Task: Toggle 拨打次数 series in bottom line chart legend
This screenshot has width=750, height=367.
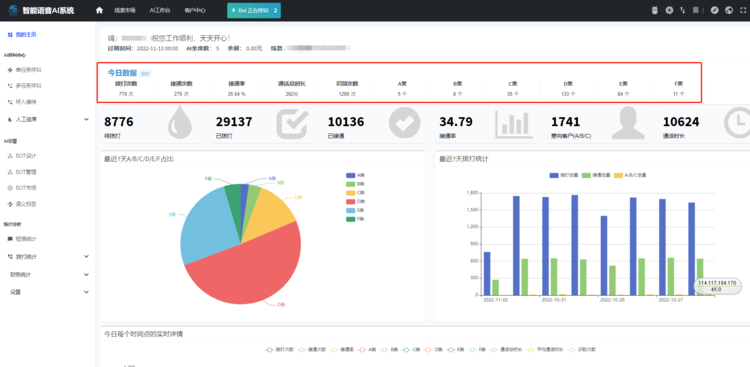Action: coord(278,350)
